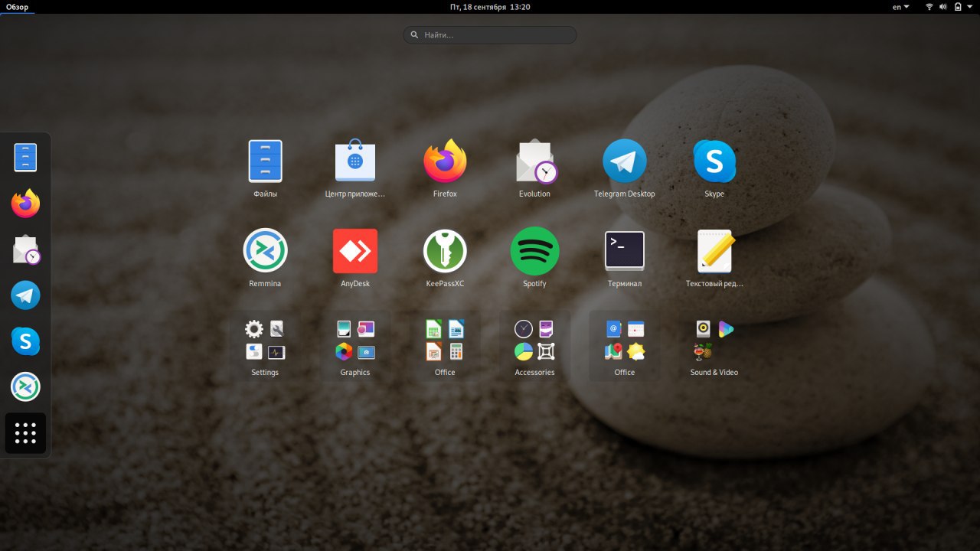Open the clock showing Пт, 18 сентября 13:20
Image resolution: width=980 pixels, height=551 pixels.
click(490, 7)
